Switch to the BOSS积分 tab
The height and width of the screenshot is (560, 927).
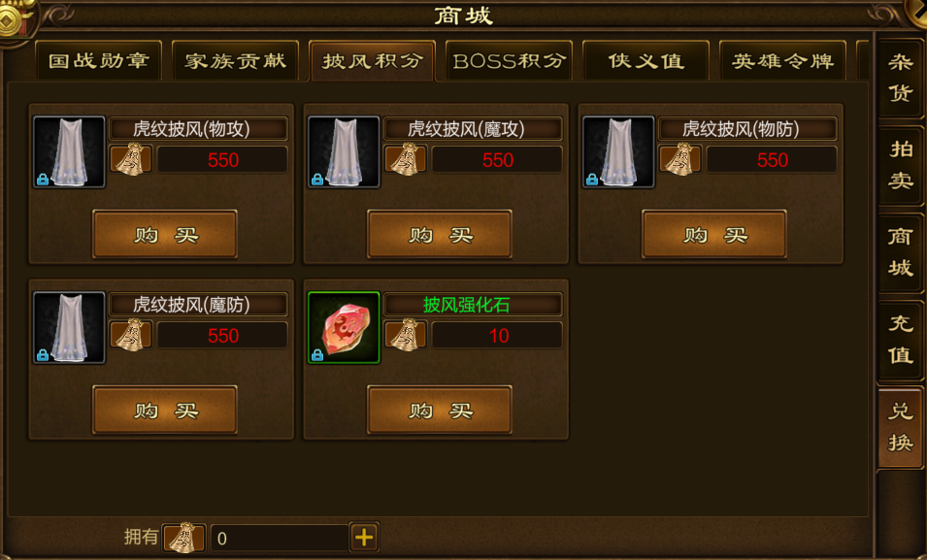(509, 60)
